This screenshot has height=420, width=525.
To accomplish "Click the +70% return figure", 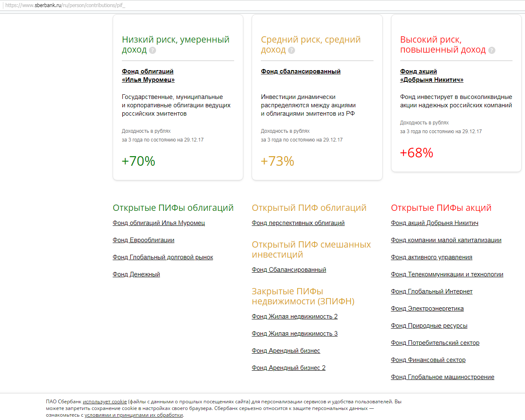I will point(139,161).
